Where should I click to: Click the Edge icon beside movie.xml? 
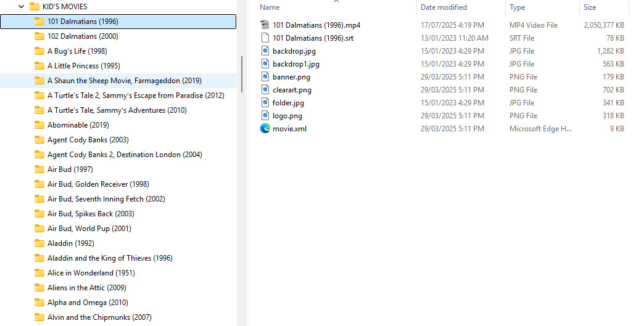[x=265, y=128]
